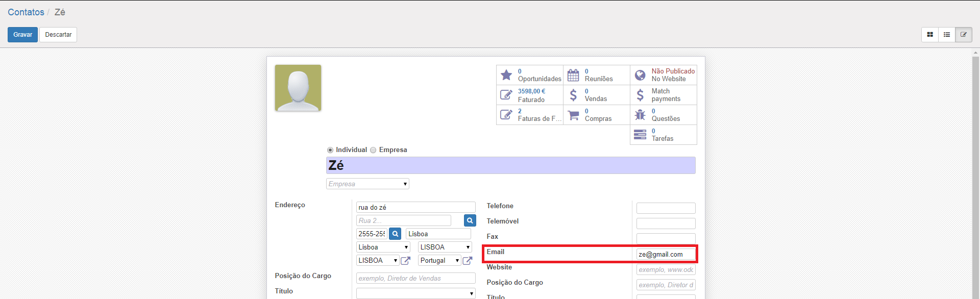Select the Empresa radio option
The height and width of the screenshot is (299, 980).
tap(373, 150)
